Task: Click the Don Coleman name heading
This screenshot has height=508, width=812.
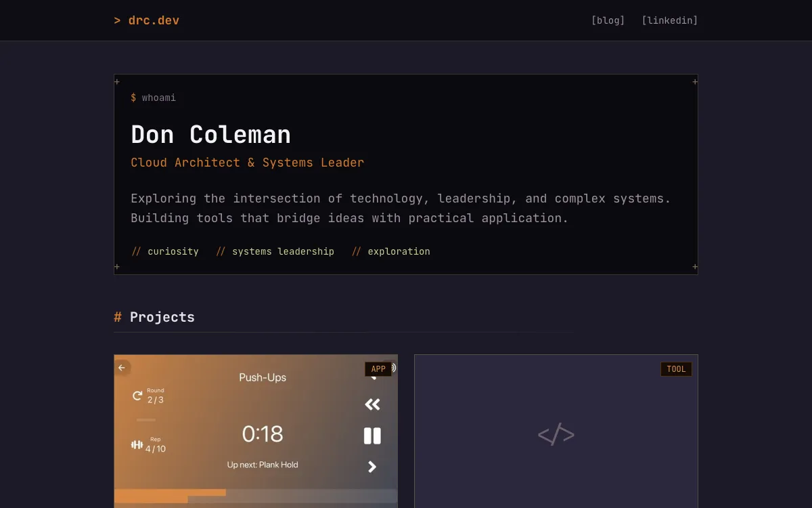Action: point(210,134)
